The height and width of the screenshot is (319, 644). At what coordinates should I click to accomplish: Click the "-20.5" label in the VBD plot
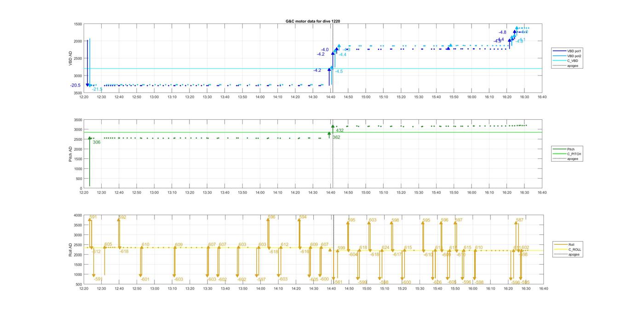[x=75, y=85]
